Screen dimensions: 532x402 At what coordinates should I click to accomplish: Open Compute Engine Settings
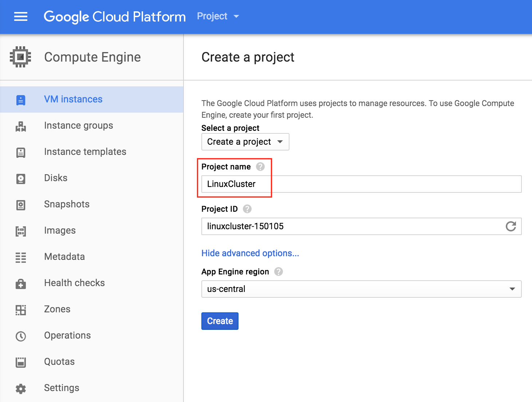tap(92, 388)
